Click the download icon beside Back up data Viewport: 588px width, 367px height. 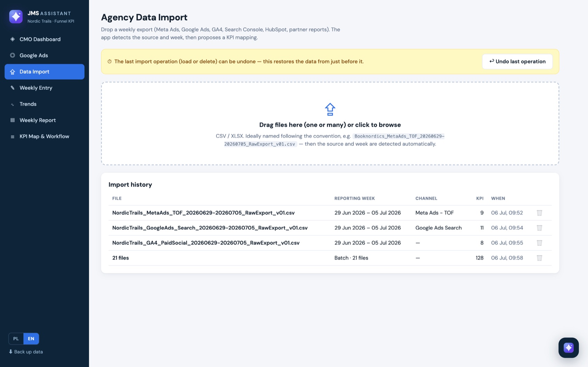click(x=11, y=352)
